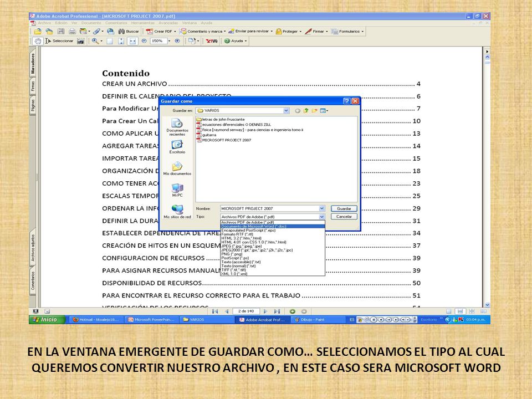Click the Inicio start button
The image size is (532, 399).
(47, 320)
